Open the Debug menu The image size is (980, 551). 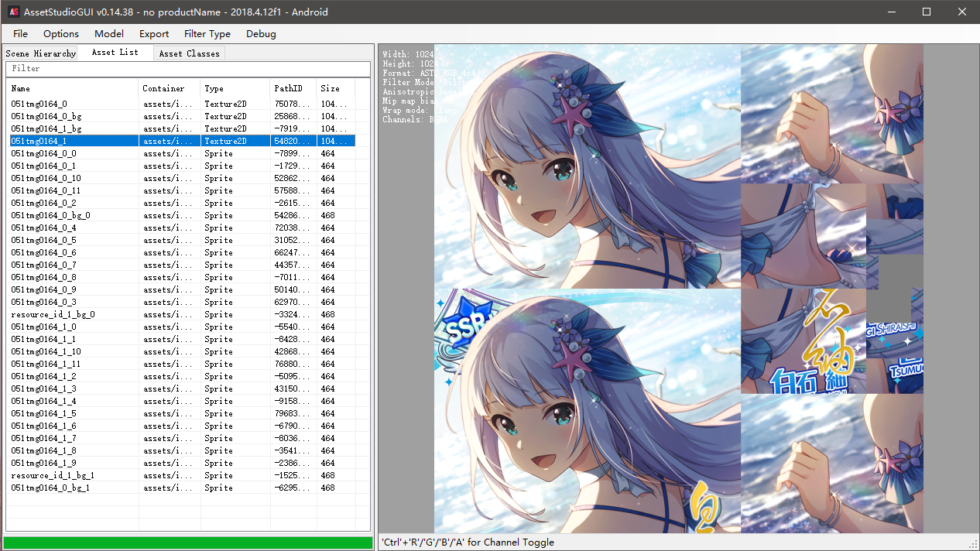click(x=261, y=33)
